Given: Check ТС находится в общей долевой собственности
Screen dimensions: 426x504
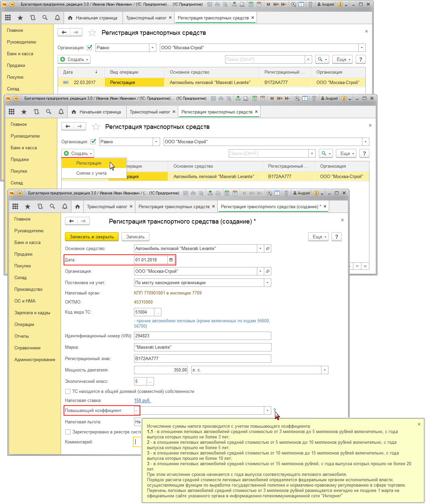Looking at the screenshot, I should tap(68, 391).
